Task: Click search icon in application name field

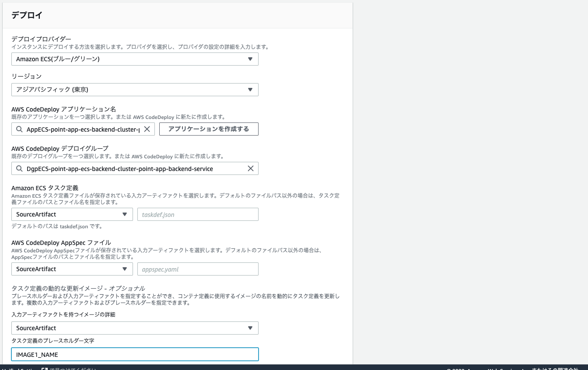Action: [x=19, y=129]
